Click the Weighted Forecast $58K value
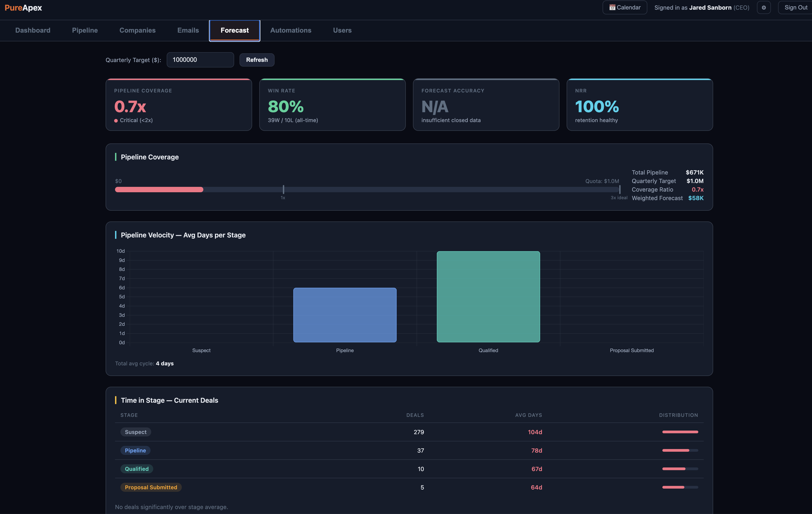Screen dimensions: 812x514 (x=696, y=198)
